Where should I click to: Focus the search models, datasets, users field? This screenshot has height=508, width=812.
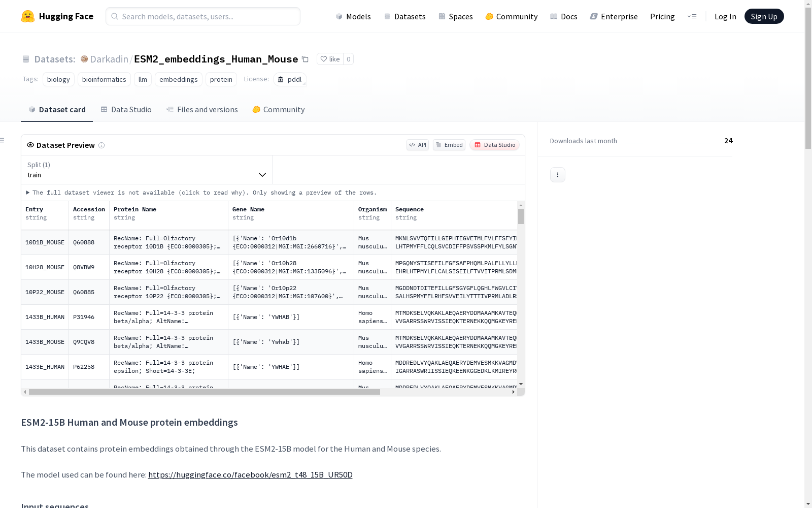pos(203,16)
